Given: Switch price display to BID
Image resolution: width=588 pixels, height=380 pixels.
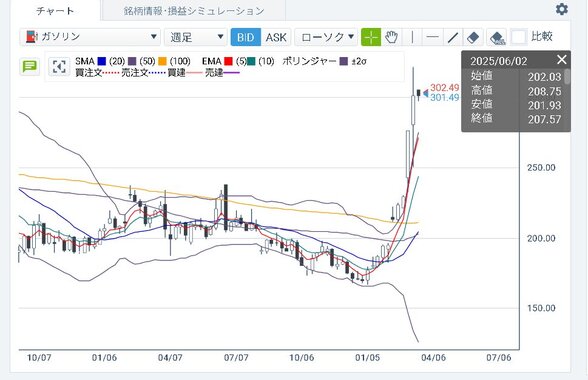Looking at the screenshot, I should [x=246, y=37].
